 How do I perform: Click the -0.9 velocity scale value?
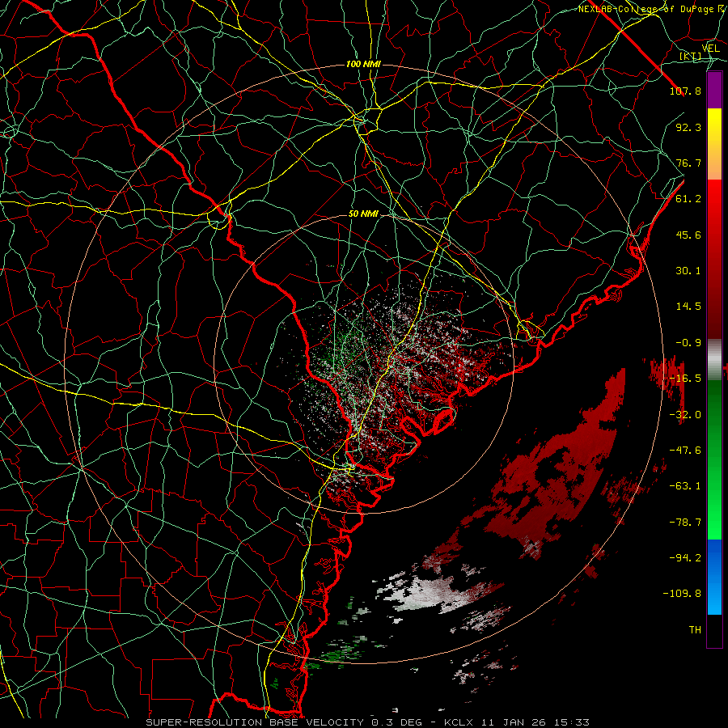point(688,343)
